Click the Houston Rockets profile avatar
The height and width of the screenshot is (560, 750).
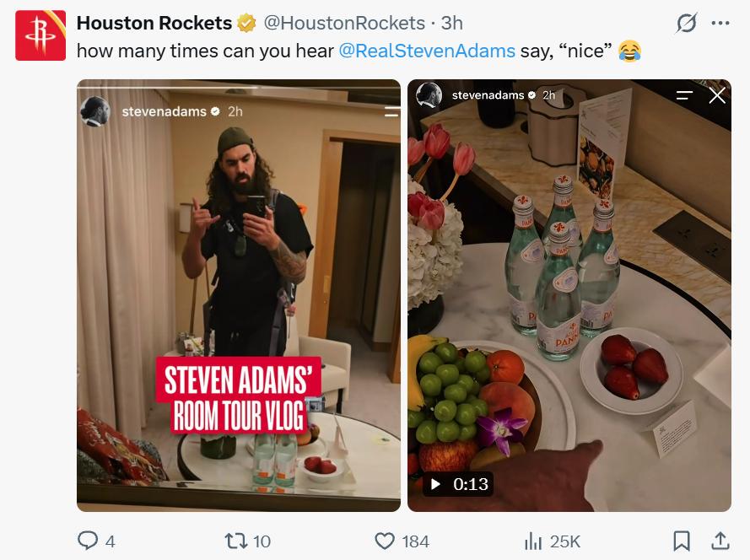click(40, 35)
